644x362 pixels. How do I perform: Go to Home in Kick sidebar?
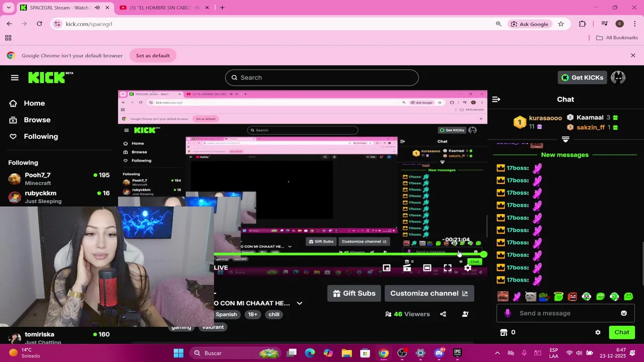click(x=34, y=103)
